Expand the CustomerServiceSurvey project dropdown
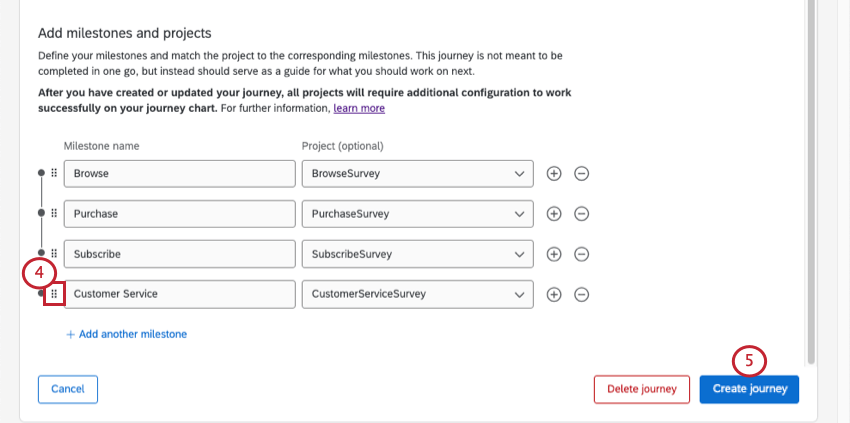This screenshot has height=423, width=850. click(417, 294)
